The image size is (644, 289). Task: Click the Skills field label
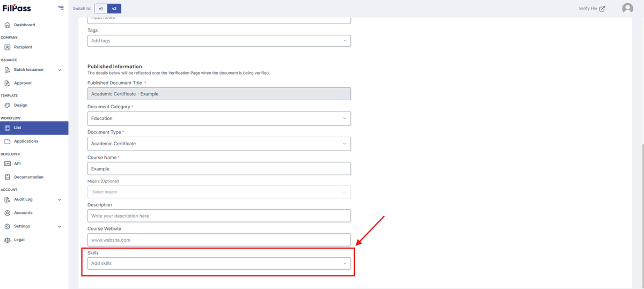(x=93, y=252)
